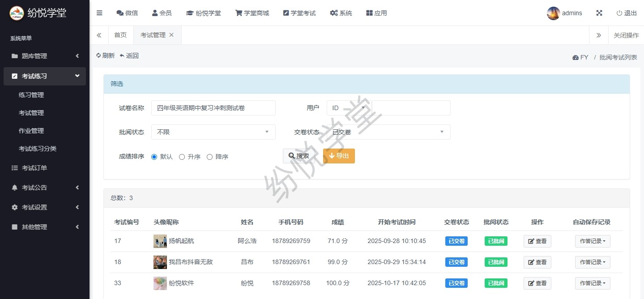The image size is (644, 299).
Task: Close the 考试管理 tab
Action: (x=171, y=35)
